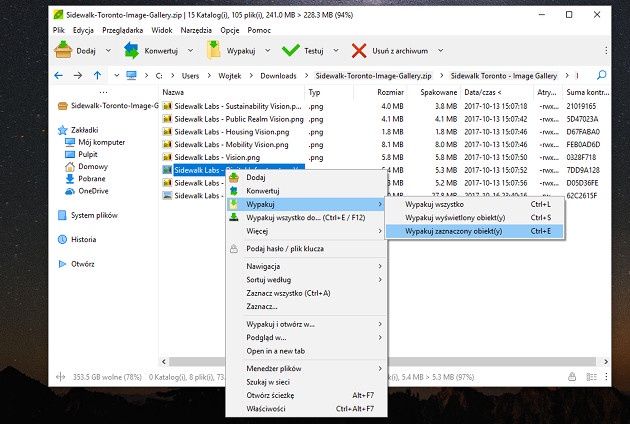Choose Wypakuj zaznaczony obiekt(y)
Screen dimensions: 630x424
tap(475, 231)
